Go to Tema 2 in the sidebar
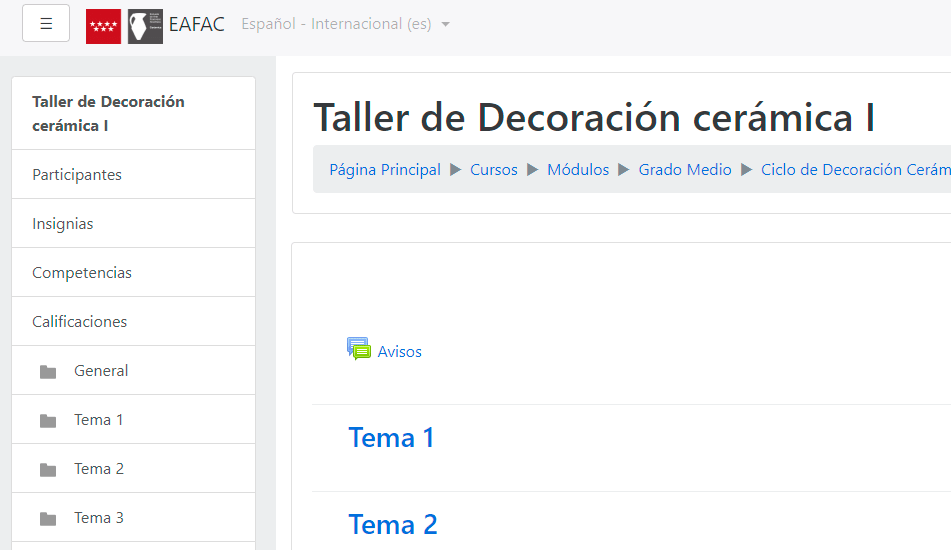Viewport: 951px width, 550px height. tap(133, 469)
